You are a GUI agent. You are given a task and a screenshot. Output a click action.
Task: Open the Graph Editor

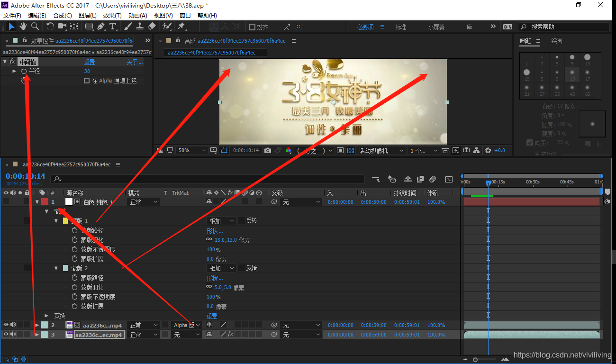tap(449, 179)
